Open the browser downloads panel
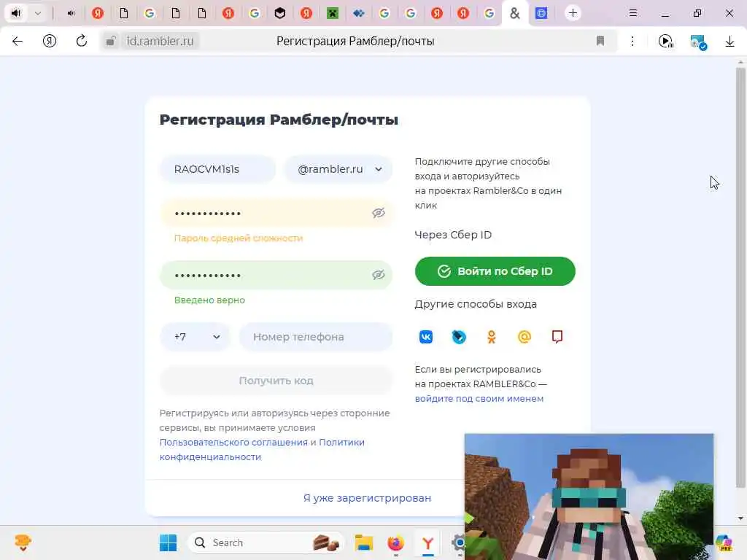This screenshot has height=560, width=747. pyautogui.click(x=729, y=42)
